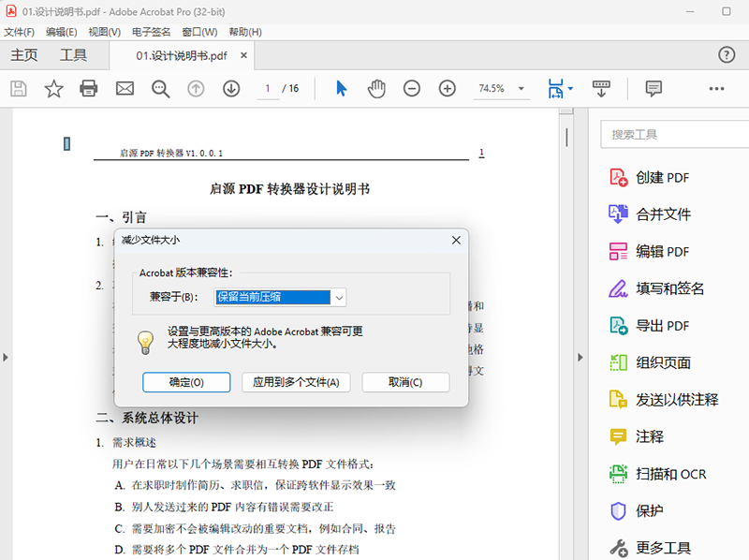This screenshot has width=749, height=560.
Task: Activate the hand pan tool
Action: click(376, 89)
